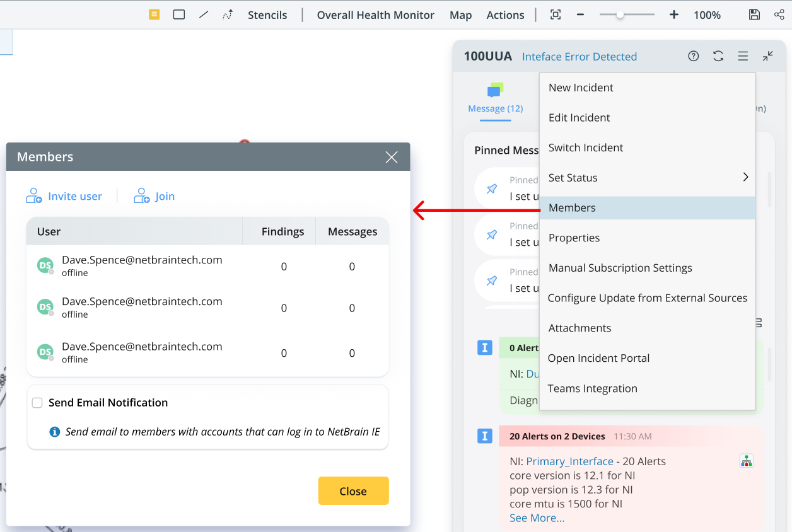Click the See More... link
The height and width of the screenshot is (532, 792).
(x=537, y=518)
